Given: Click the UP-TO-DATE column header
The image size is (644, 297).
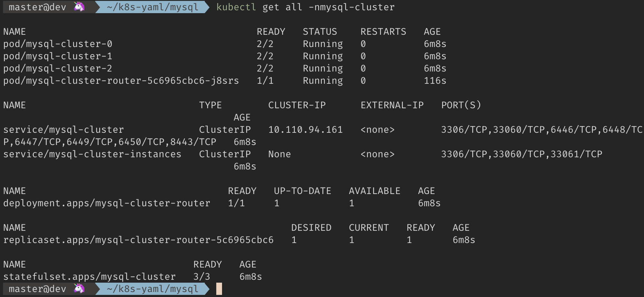Looking at the screenshot, I should (x=302, y=191).
